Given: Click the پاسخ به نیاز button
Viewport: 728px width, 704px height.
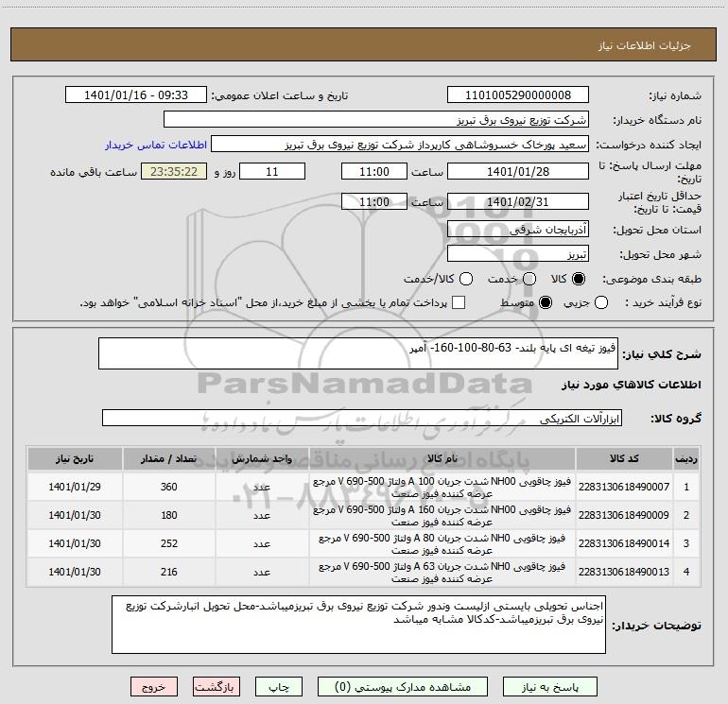Looking at the screenshot, I should pyautogui.click(x=549, y=687).
